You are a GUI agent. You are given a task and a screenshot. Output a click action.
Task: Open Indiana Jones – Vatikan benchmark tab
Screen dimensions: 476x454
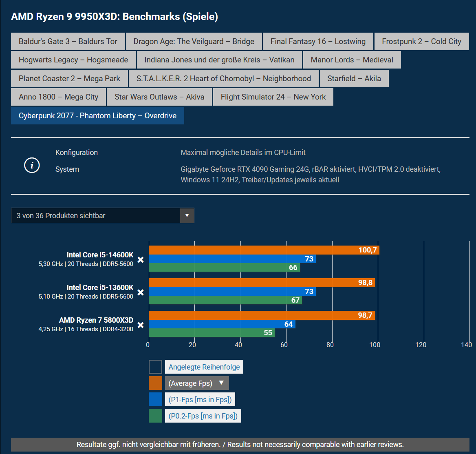[219, 60]
